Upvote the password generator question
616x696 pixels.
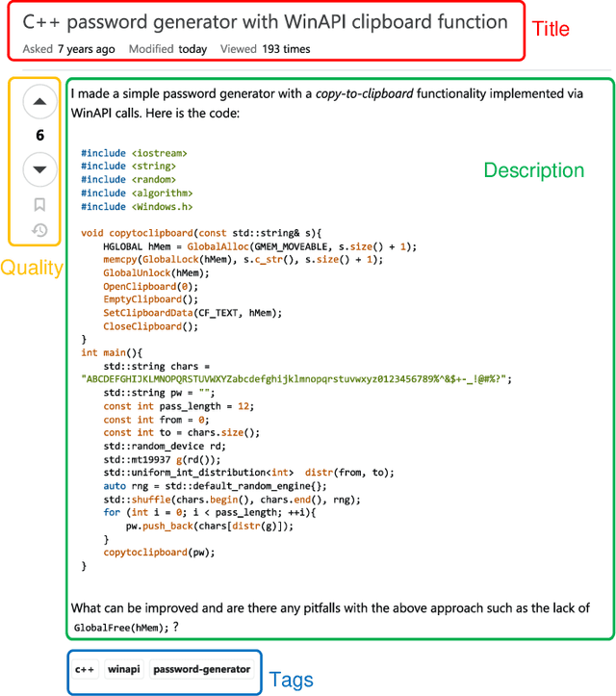click(39, 101)
